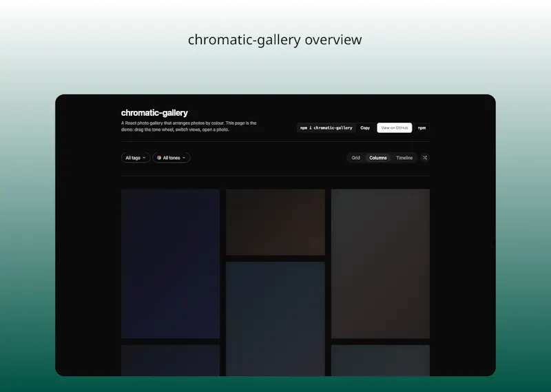Viewport: 551px width, 392px height.
Task: Switch to the Grid view
Action: [x=355, y=158]
